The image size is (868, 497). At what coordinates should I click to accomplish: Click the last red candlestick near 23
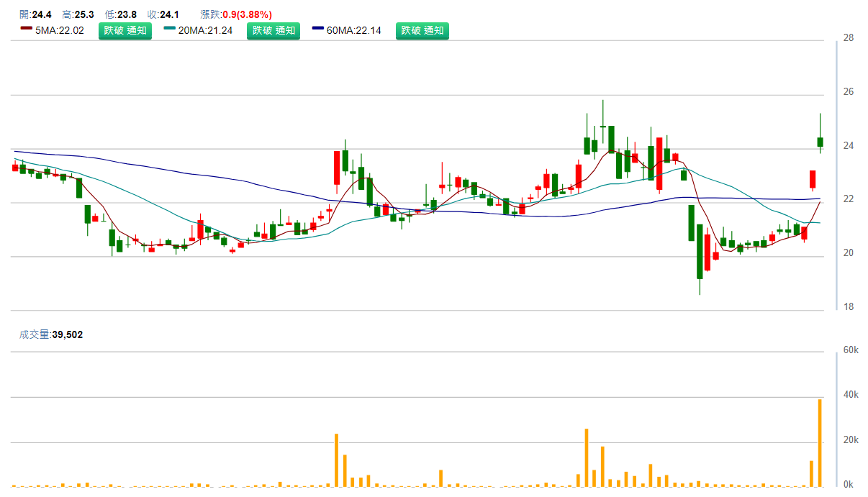coord(812,179)
